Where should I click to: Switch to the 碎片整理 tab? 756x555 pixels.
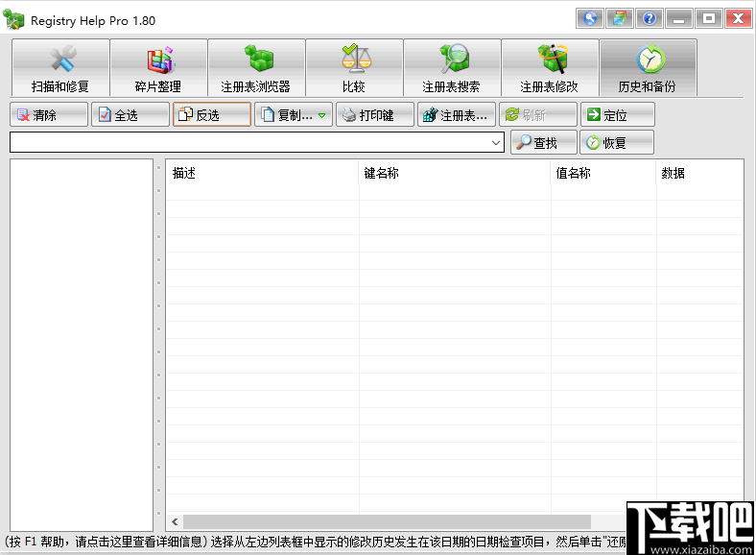pyautogui.click(x=158, y=67)
